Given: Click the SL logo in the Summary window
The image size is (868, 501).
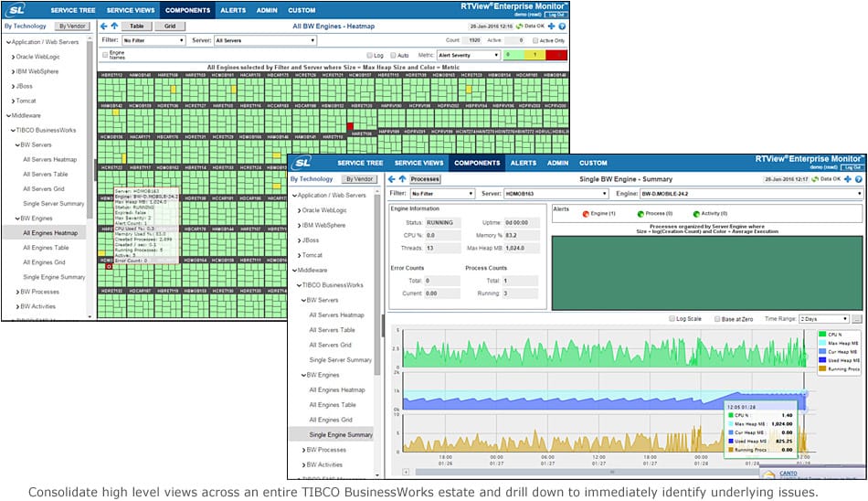Looking at the screenshot, I should click(x=302, y=163).
